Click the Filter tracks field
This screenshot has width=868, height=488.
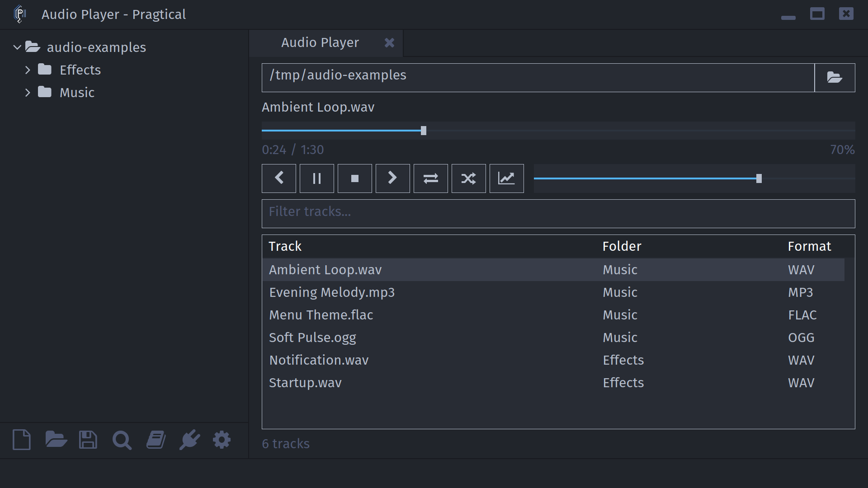[x=558, y=214]
